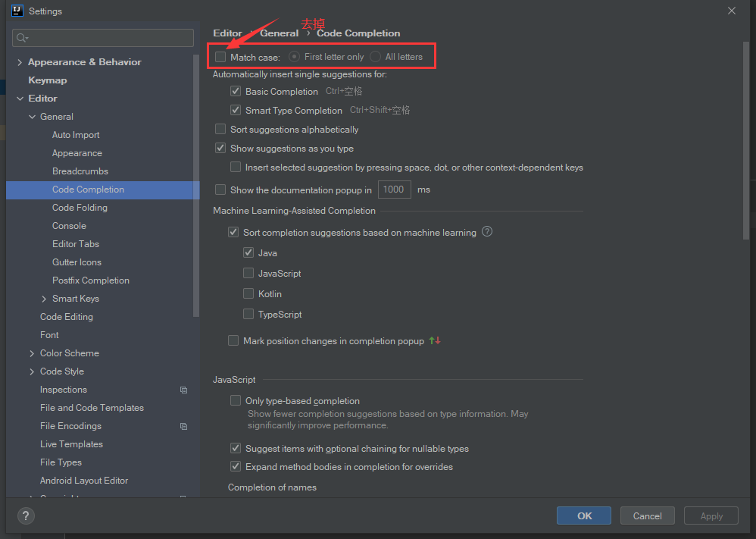Enable Kotlin machine learning completion
The width and height of the screenshot is (756, 539).
coord(248,293)
